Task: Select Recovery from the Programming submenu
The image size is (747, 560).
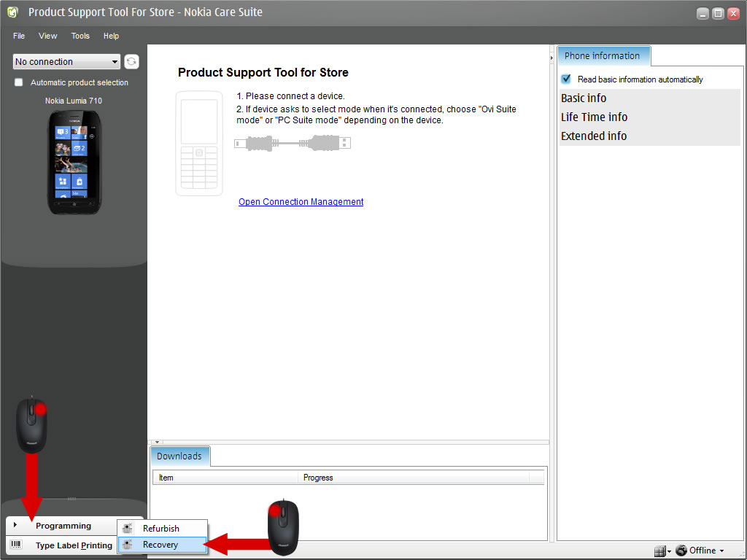Action: [163, 544]
